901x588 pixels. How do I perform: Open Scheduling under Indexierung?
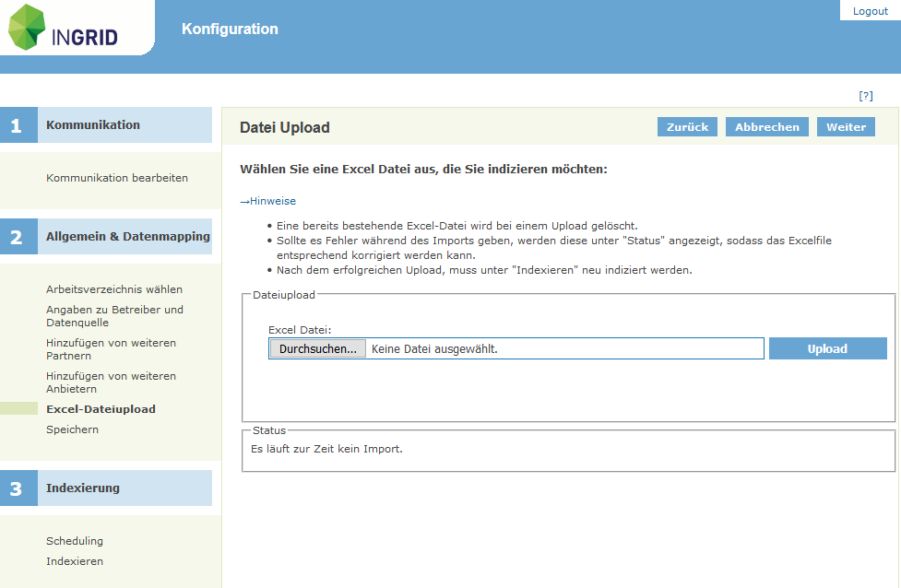(x=75, y=541)
